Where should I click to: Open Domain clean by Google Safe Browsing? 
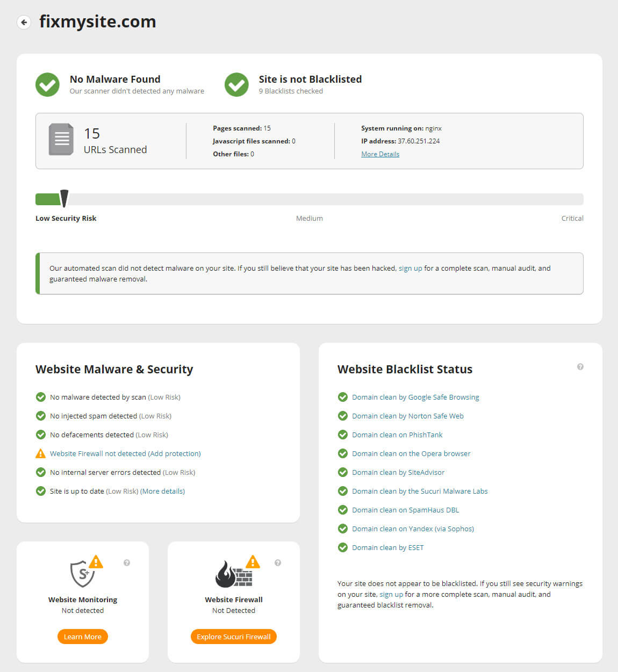(x=415, y=397)
